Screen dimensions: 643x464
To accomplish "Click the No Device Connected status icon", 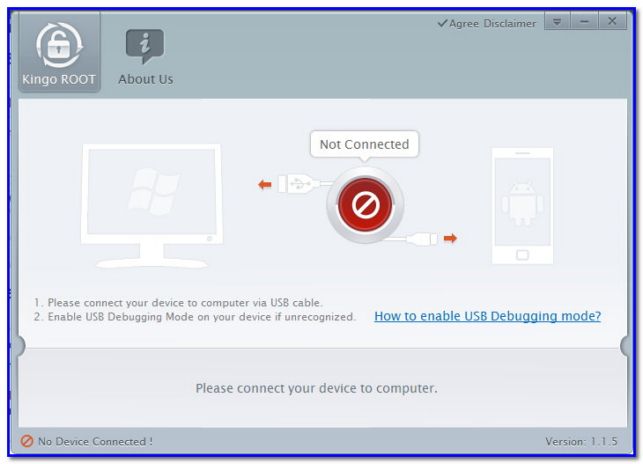I will point(27,441).
